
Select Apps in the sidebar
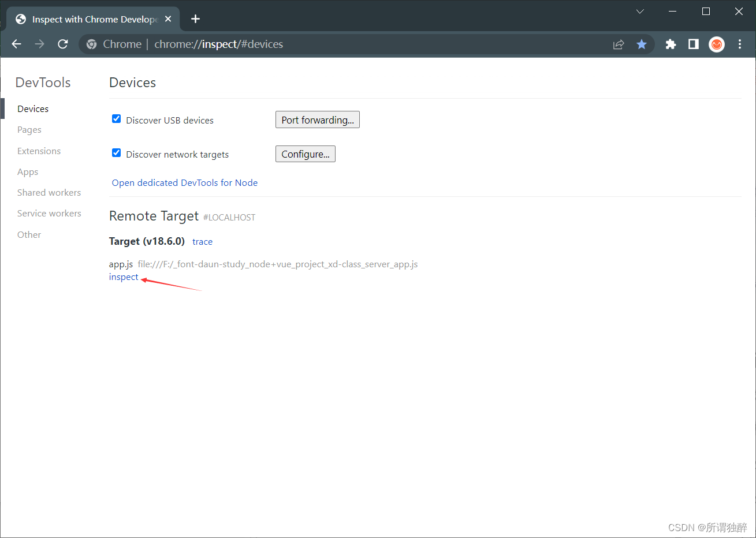point(28,172)
